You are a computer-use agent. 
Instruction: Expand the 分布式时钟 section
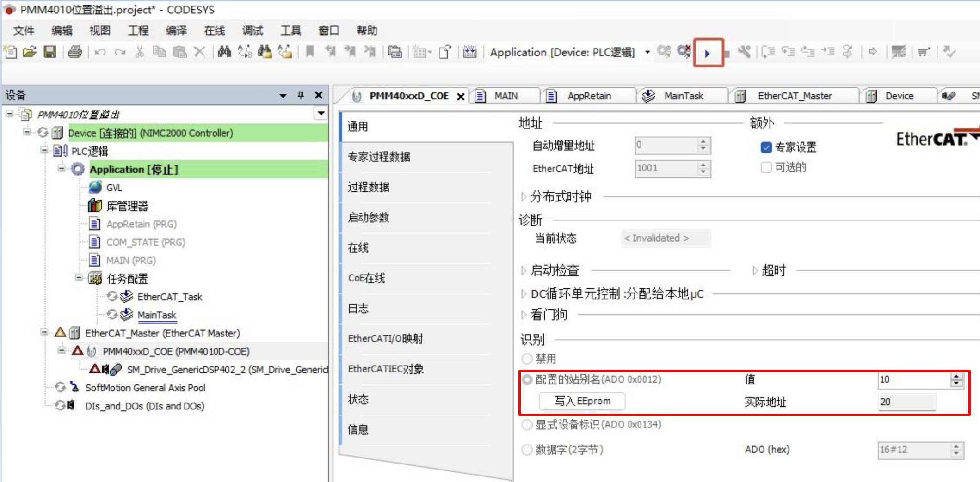click(524, 197)
